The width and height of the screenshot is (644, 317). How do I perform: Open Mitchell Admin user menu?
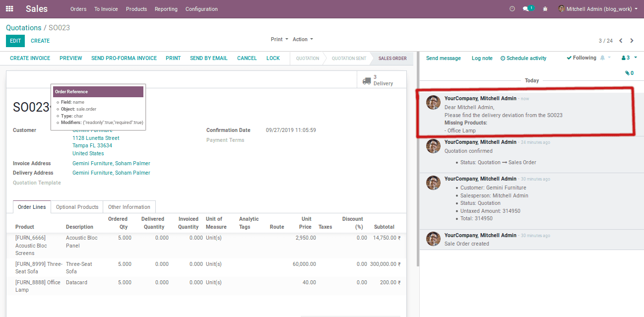click(598, 9)
